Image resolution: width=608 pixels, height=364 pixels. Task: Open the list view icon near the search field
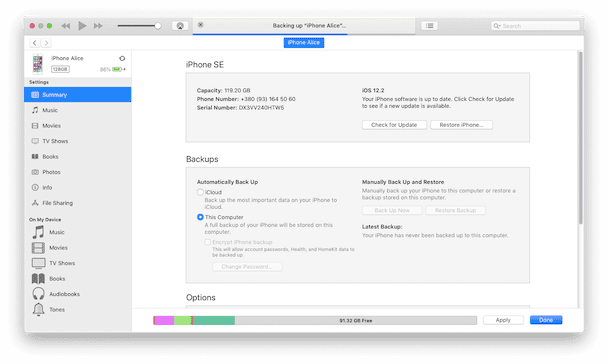tap(430, 26)
